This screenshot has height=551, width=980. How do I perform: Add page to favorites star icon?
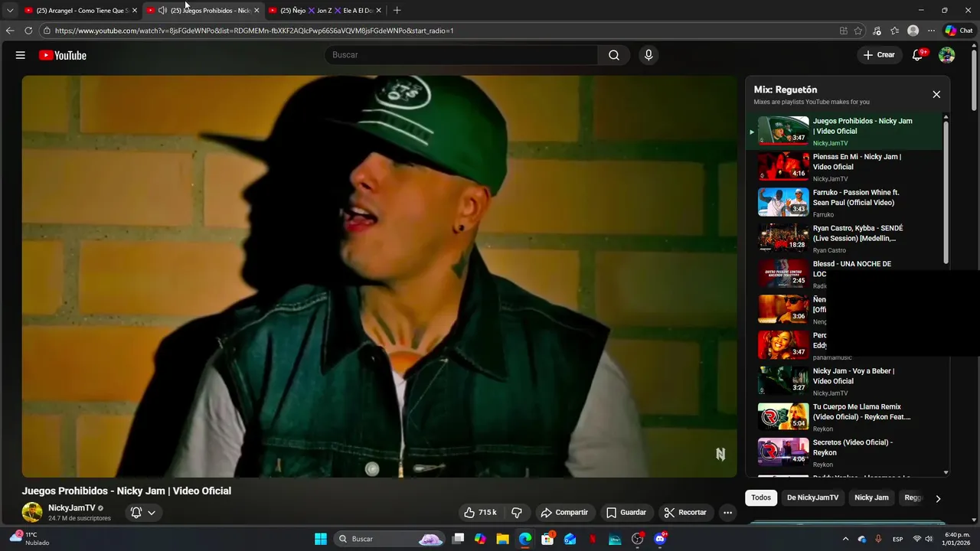tap(858, 31)
